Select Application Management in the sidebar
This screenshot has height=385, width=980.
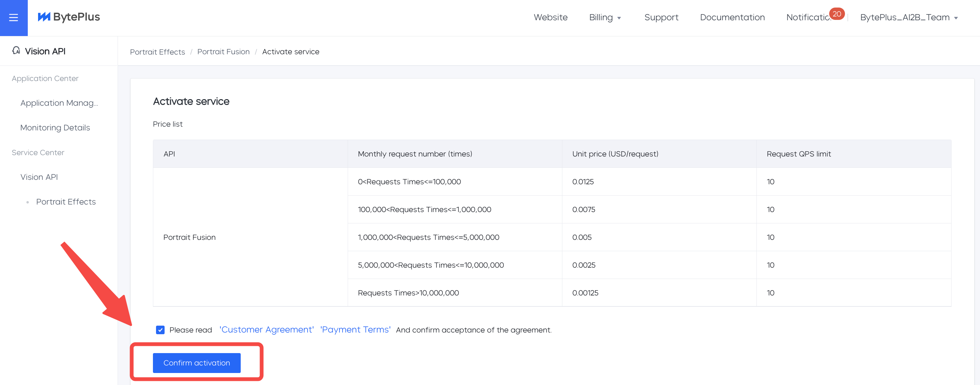(x=59, y=103)
